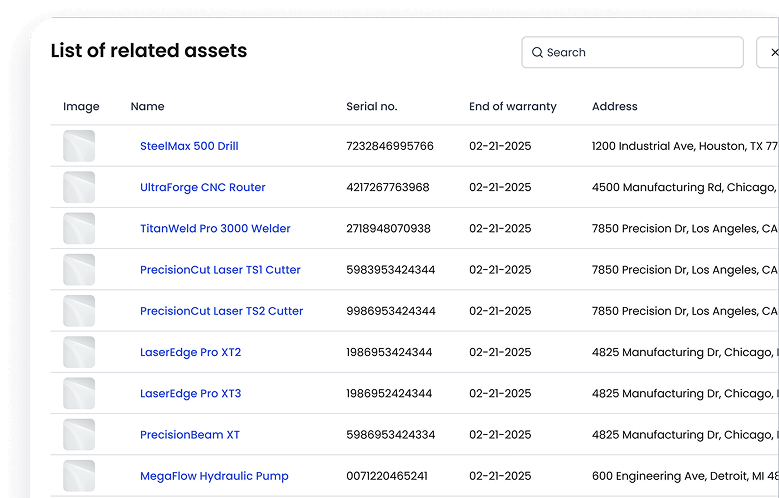The height and width of the screenshot is (498, 779).
Task: Click the Serial no. column header
Action: tap(371, 106)
